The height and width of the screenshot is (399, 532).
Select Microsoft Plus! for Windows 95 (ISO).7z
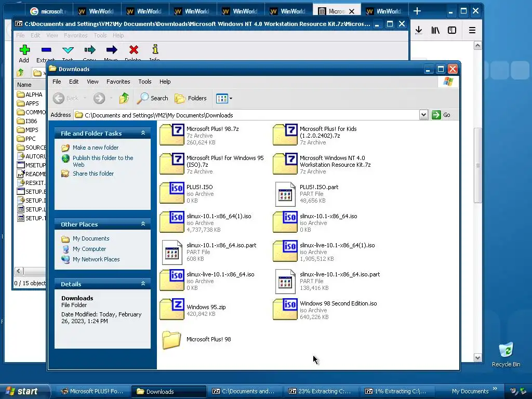(x=172, y=164)
